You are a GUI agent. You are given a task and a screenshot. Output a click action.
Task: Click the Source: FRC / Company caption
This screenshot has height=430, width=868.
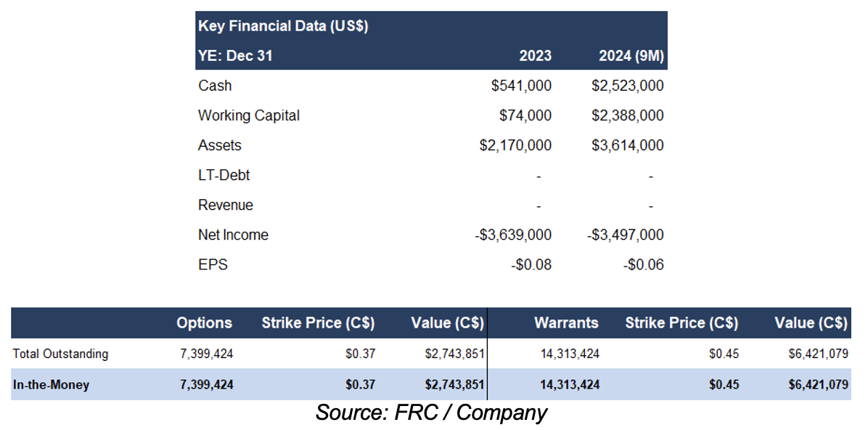tap(431, 413)
